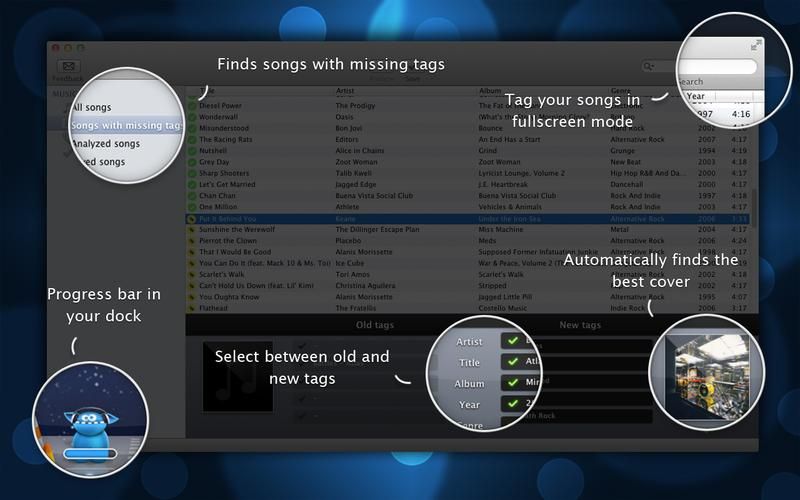The image size is (800, 500).
Task: Click artist Alice in Chains
Action: 360,151
